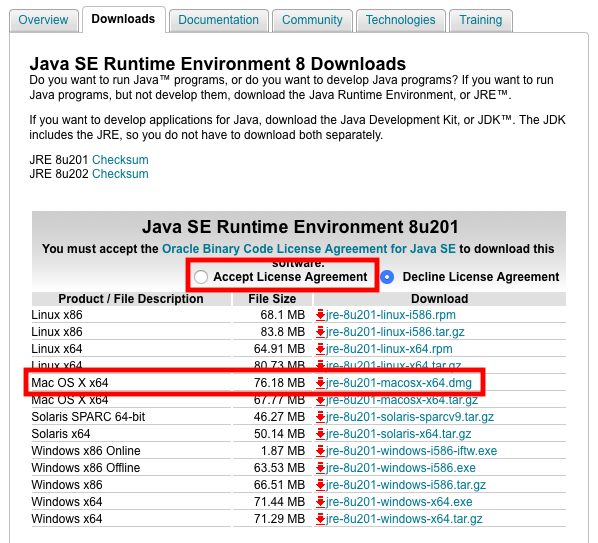Download jre-8u201-solaris-sparcv9.tar.gz
The height and width of the screenshot is (543, 598).
tap(410, 417)
